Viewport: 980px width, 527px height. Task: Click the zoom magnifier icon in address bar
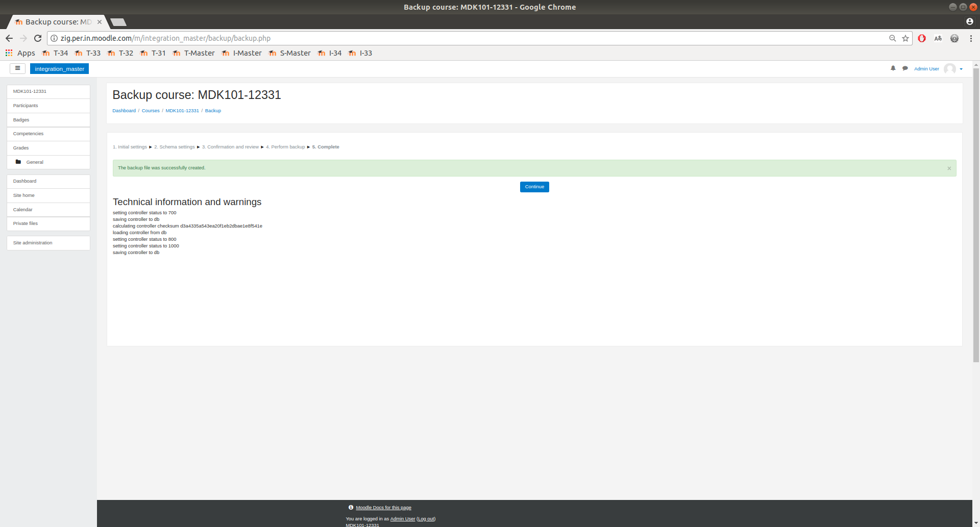click(x=893, y=38)
